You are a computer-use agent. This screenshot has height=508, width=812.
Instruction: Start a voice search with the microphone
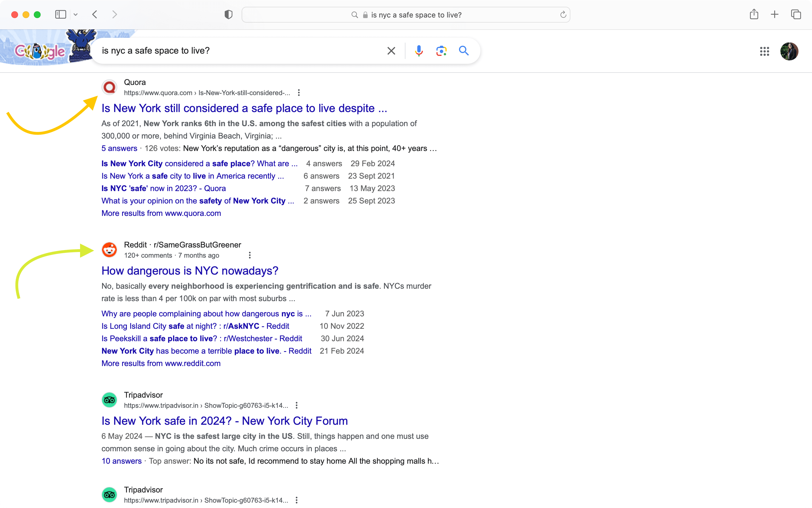click(x=419, y=51)
